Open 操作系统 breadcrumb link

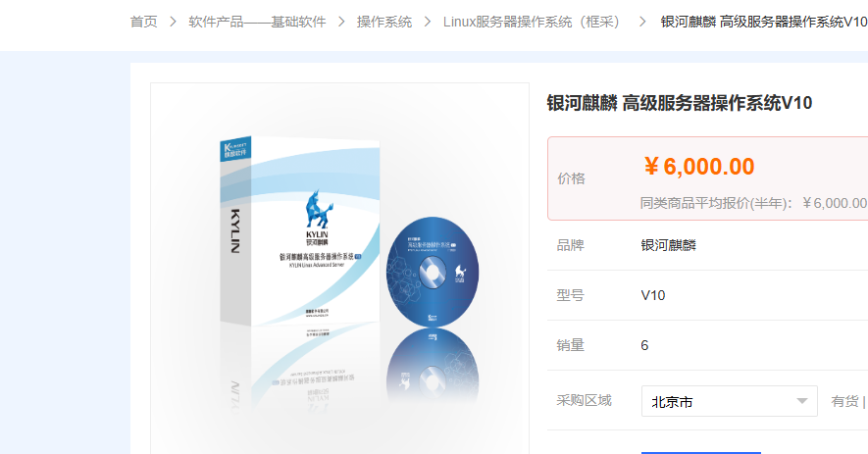384,22
